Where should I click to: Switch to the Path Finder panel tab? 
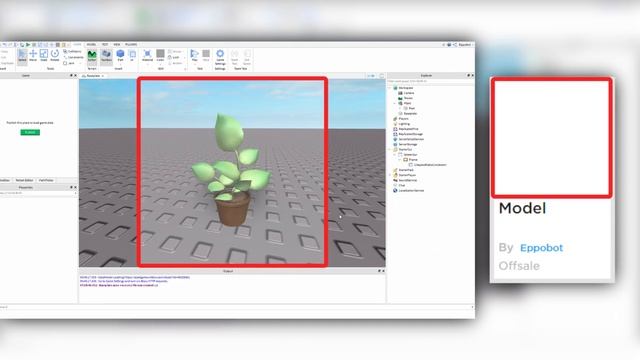coord(46,180)
